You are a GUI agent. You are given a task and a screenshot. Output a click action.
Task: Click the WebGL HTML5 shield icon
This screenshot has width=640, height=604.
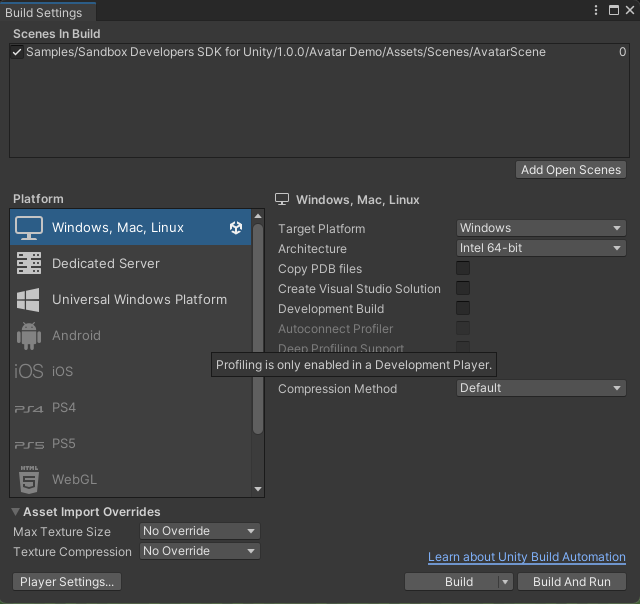click(x=29, y=480)
